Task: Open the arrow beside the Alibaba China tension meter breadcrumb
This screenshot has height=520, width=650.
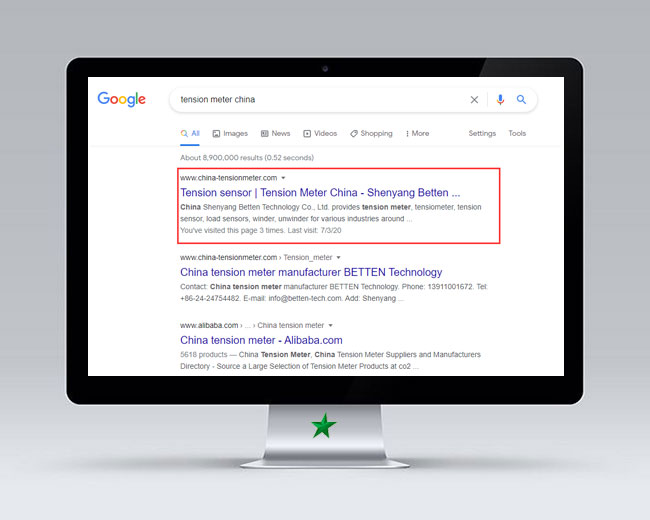Action: pos(331,326)
